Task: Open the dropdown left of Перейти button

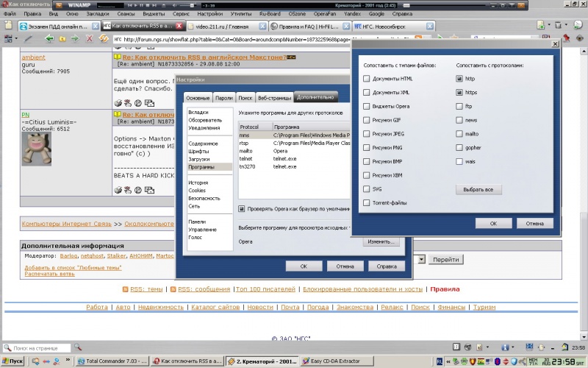Action: click(421, 259)
